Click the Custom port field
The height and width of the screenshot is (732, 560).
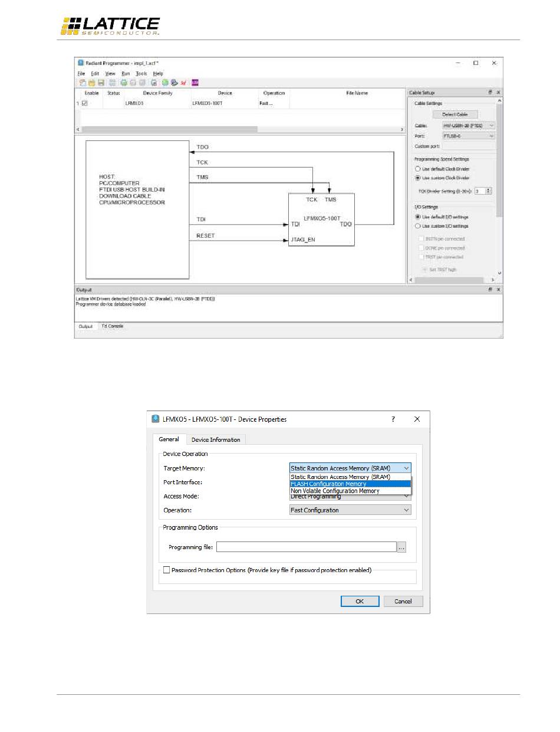point(469,146)
